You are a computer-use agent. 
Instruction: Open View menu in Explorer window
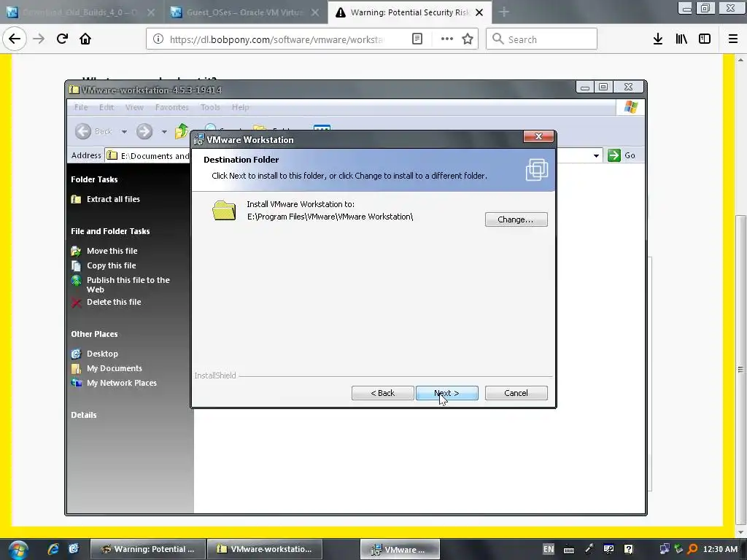click(134, 107)
